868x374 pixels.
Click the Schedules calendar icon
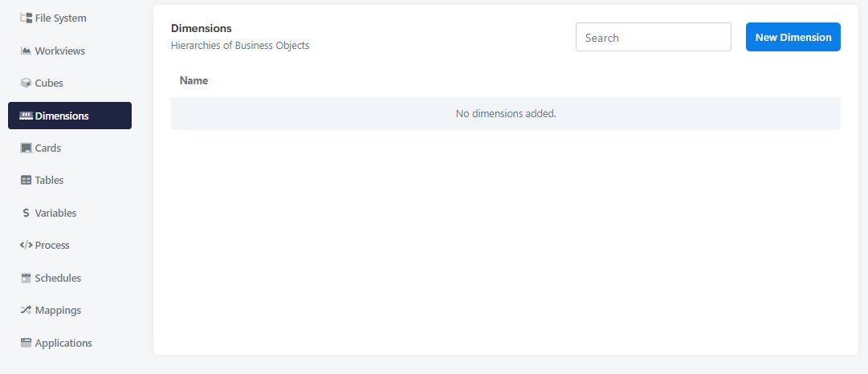[x=26, y=278]
